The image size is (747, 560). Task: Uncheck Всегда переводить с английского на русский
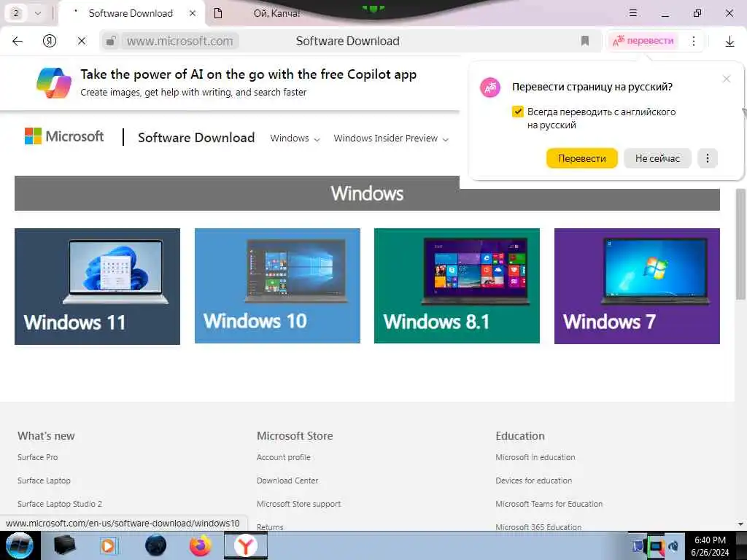(518, 112)
